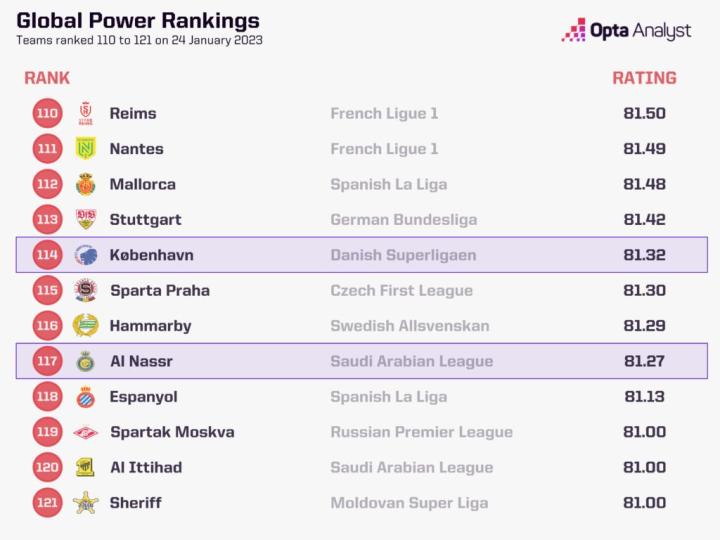
Task: Click the red rank 110 circle
Action: 47,113
